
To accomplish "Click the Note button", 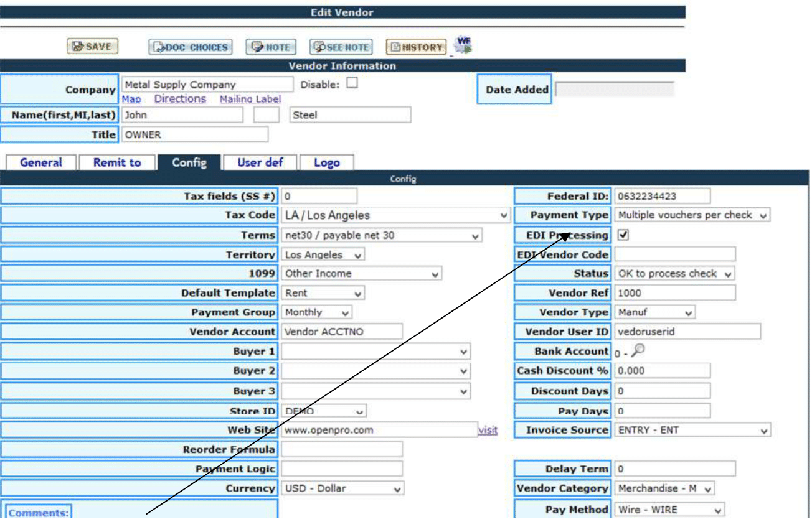I will (x=271, y=47).
